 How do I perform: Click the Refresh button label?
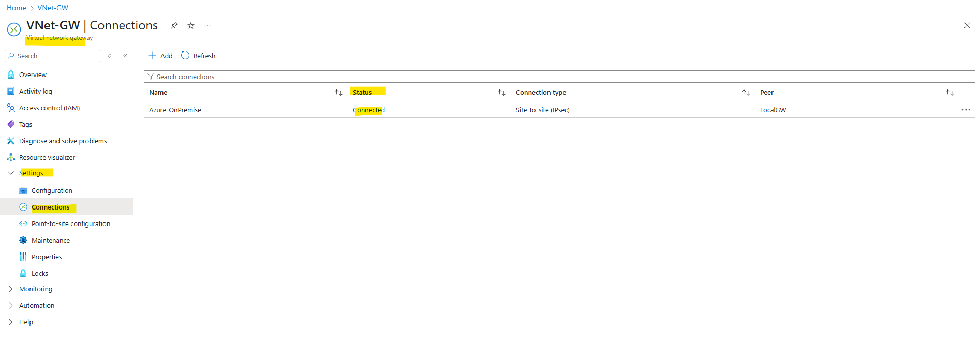pyautogui.click(x=204, y=56)
